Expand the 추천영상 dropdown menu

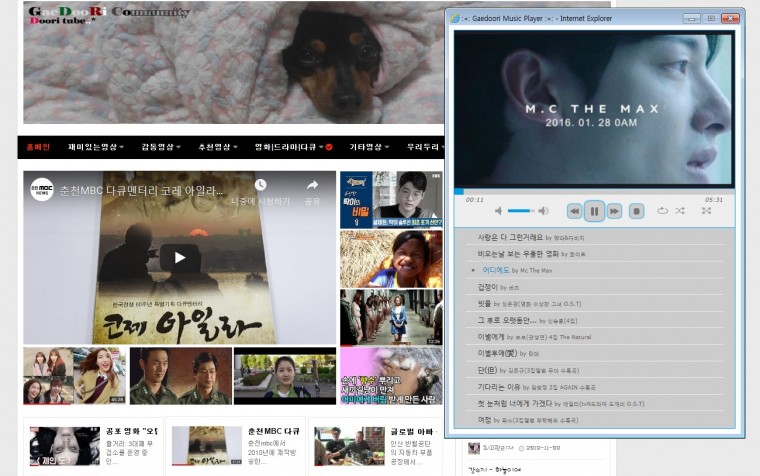tap(217, 147)
